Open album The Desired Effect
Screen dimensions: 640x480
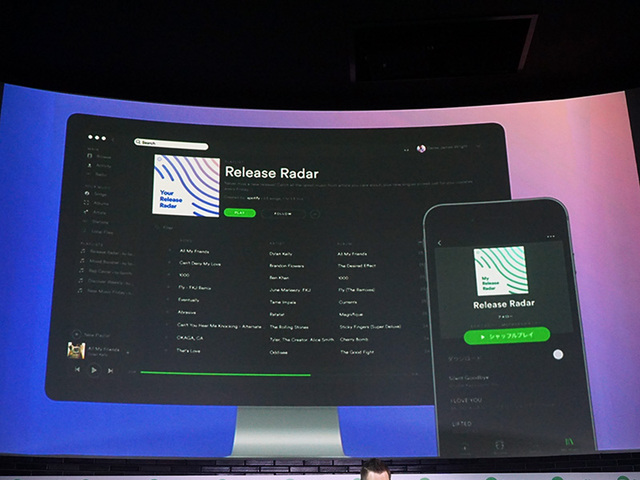(x=357, y=266)
